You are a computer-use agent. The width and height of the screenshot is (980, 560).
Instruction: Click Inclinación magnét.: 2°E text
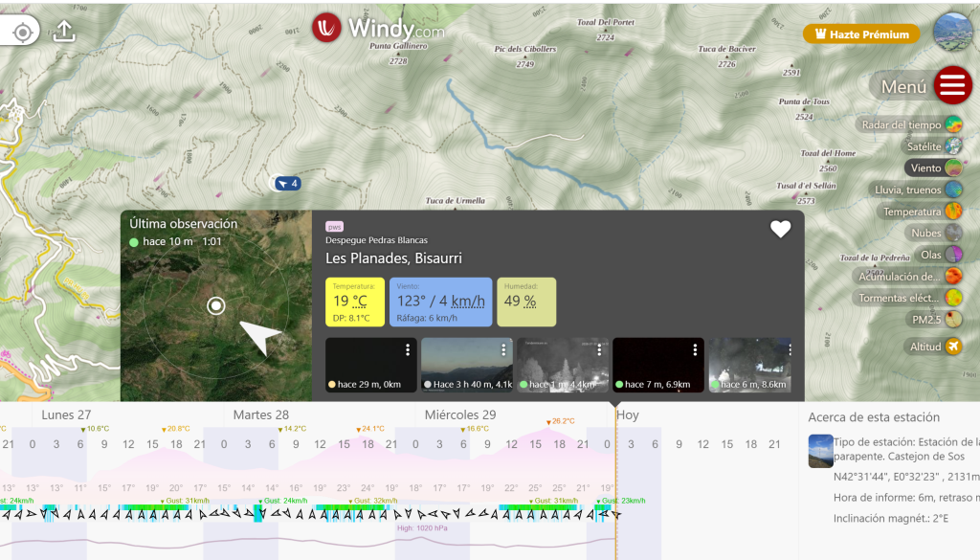(891, 518)
